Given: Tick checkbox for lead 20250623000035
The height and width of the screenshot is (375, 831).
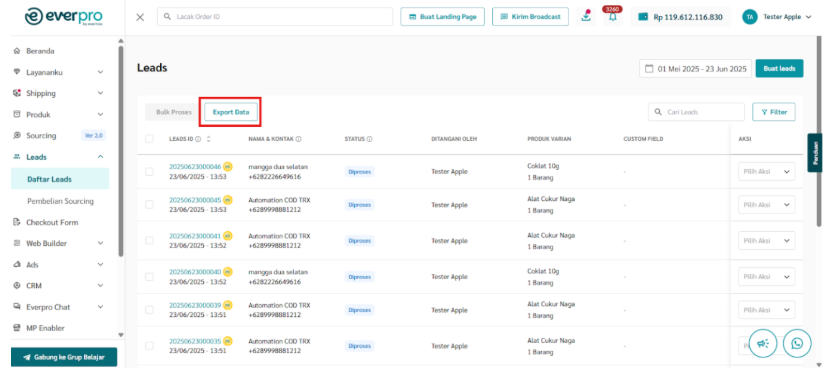Looking at the screenshot, I should tap(149, 345).
